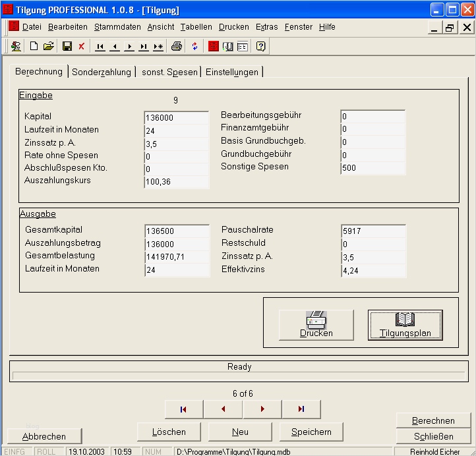476x456 pixels.
Task: Click the Gesamtkapital output field
Action: tap(177, 231)
